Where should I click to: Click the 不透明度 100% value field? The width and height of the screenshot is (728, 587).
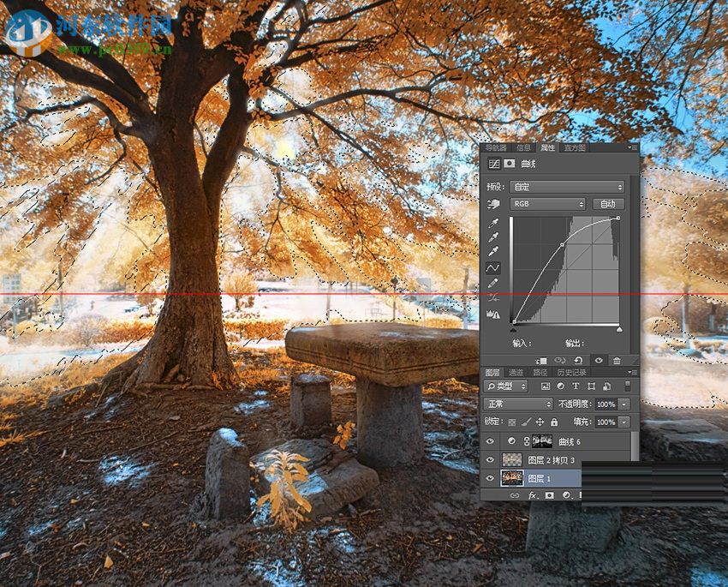point(606,404)
